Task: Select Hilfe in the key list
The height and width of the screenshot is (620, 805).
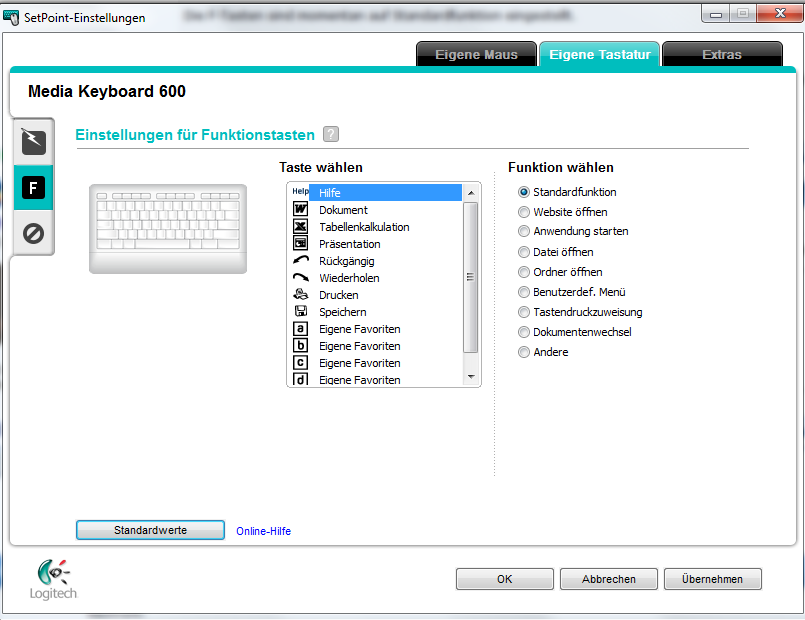Action: click(385, 192)
